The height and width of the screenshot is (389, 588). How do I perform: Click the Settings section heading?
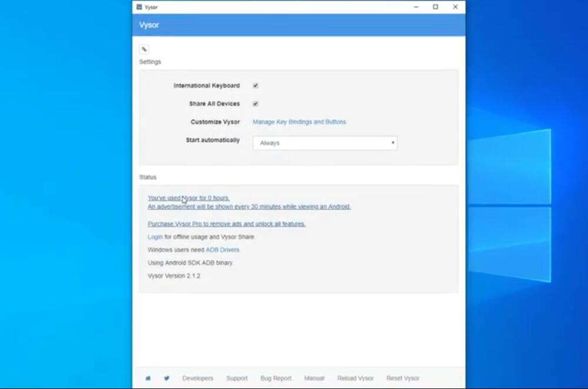coord(150,62)
